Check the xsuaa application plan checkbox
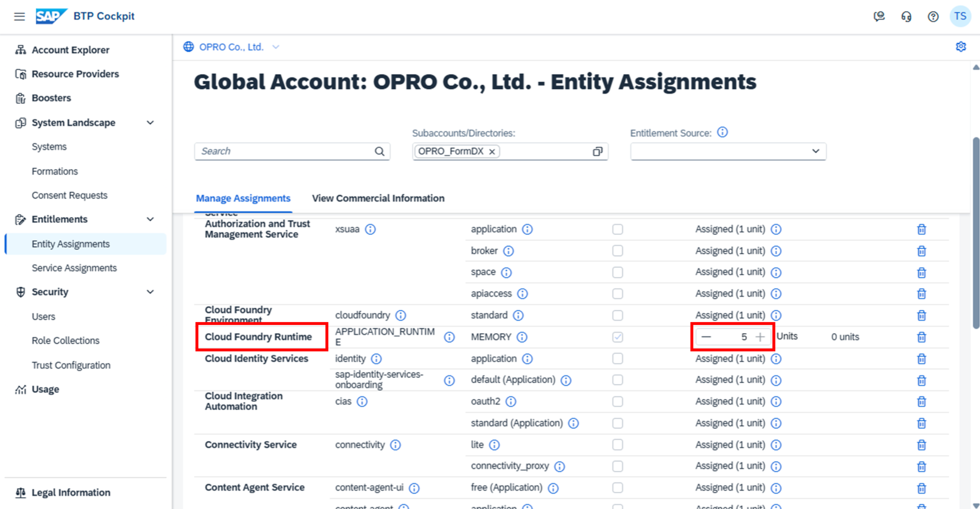The height and width of the screenshot is (509, 980). pos(617,229)
